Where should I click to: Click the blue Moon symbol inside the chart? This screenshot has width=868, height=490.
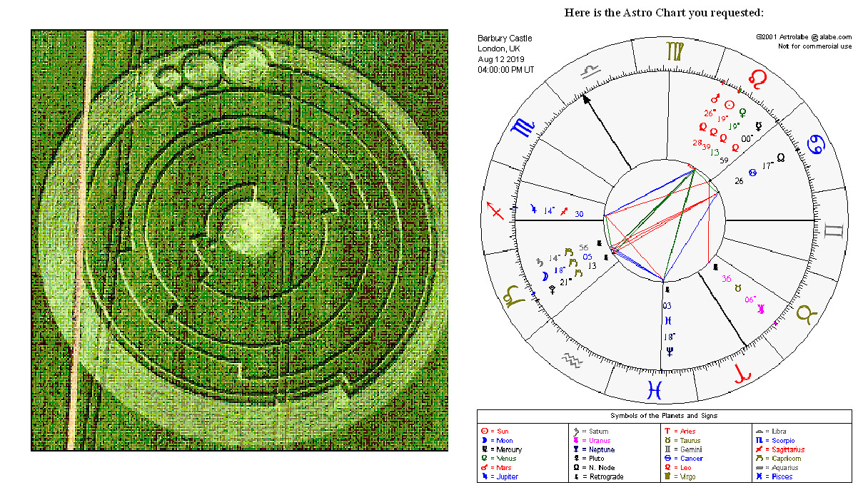tap(544, 276)
